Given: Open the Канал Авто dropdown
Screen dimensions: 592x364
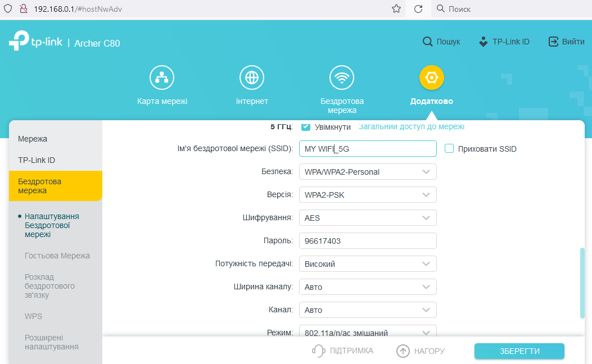Looking at the screenshot, I should coord(368,310).
